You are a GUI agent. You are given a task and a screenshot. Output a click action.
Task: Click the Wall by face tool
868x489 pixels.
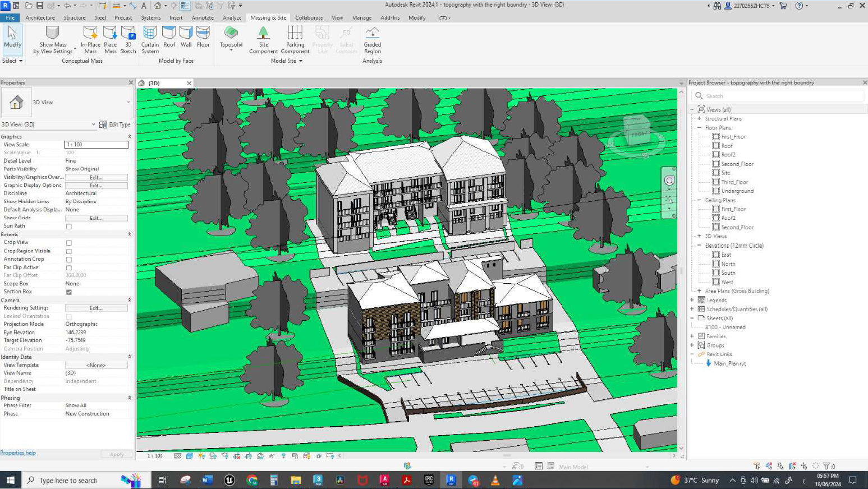click(x=186, y=37)
